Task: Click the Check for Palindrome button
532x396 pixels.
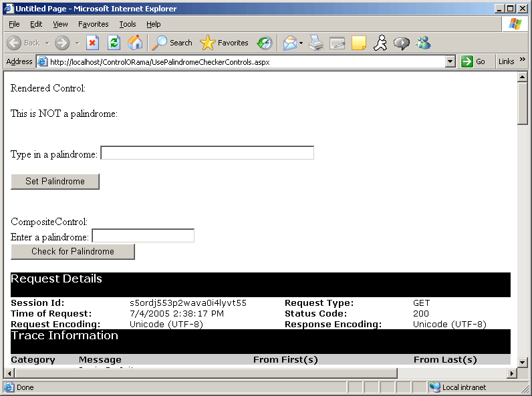Action: pyautogui.click(x=73, y=252)
